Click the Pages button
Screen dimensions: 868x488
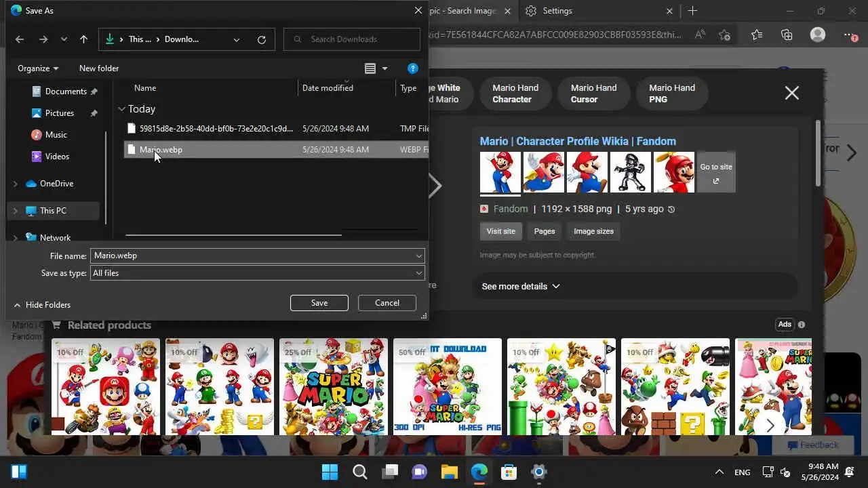pos(545,231)
